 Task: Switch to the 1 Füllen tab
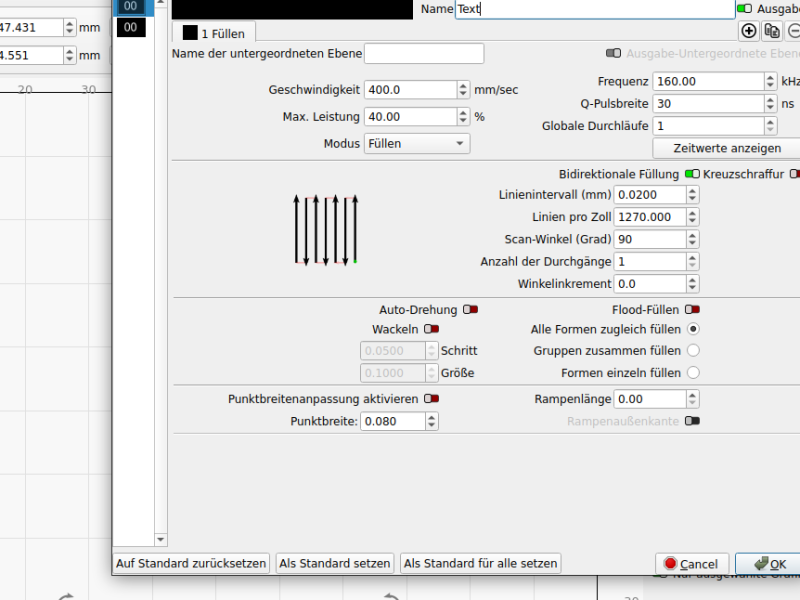click(214, 33)
